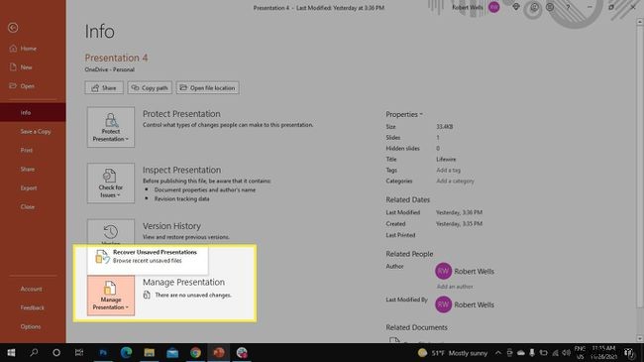
Task: Choose Recover Unsaved Presentations menu entry
Action: [148, 257]
